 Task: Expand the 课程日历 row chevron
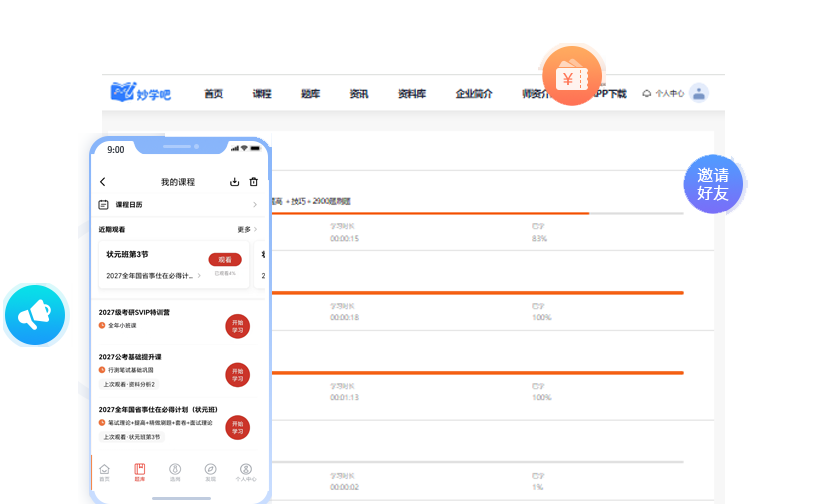tap(255, 205)
